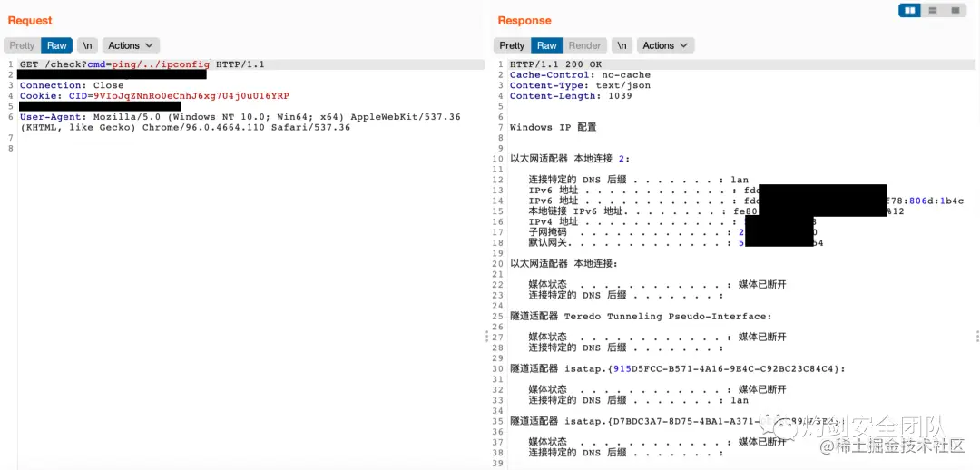Click the Cookie CID value in request

point(191,96)
